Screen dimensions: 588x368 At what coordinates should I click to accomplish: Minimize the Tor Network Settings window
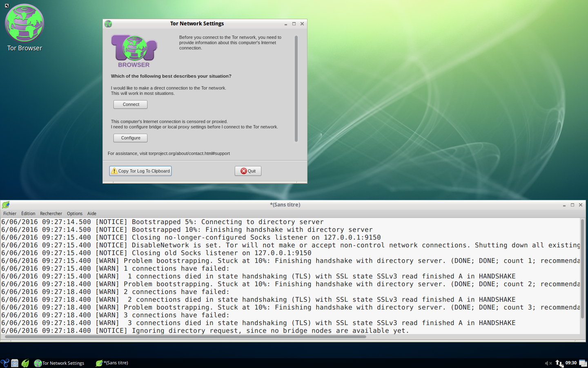pyautogui.click(x=285, y=24)
